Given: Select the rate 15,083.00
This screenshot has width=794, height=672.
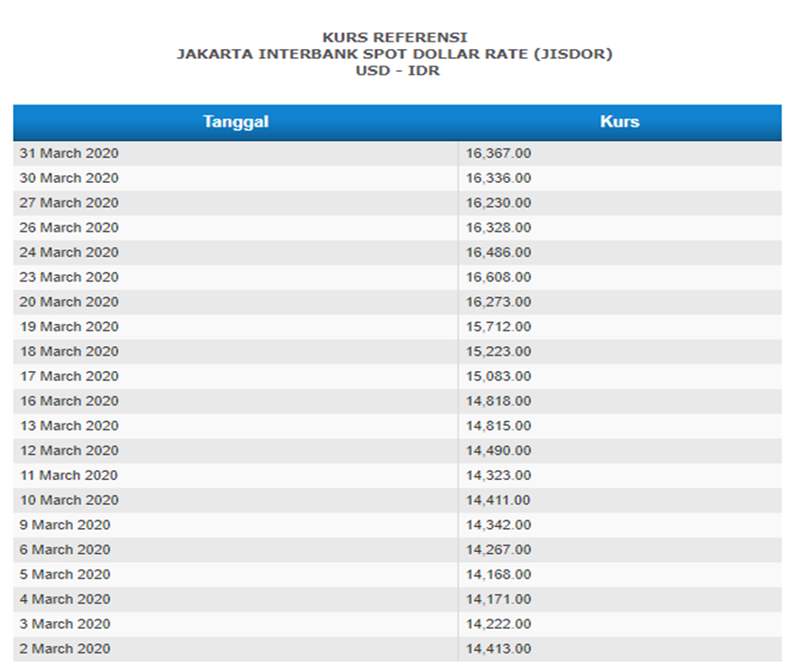Looking at the screenshot, I should tap(499, 377).
